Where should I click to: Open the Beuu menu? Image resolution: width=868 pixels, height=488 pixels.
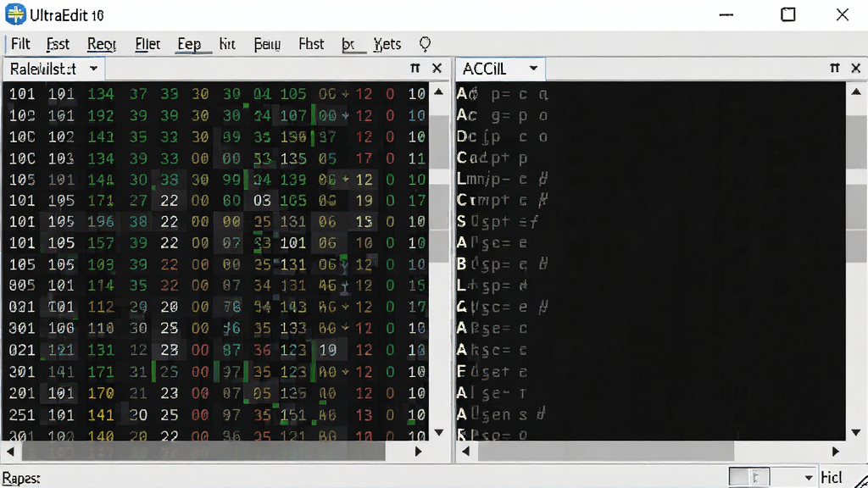click(x=267, y=44)
